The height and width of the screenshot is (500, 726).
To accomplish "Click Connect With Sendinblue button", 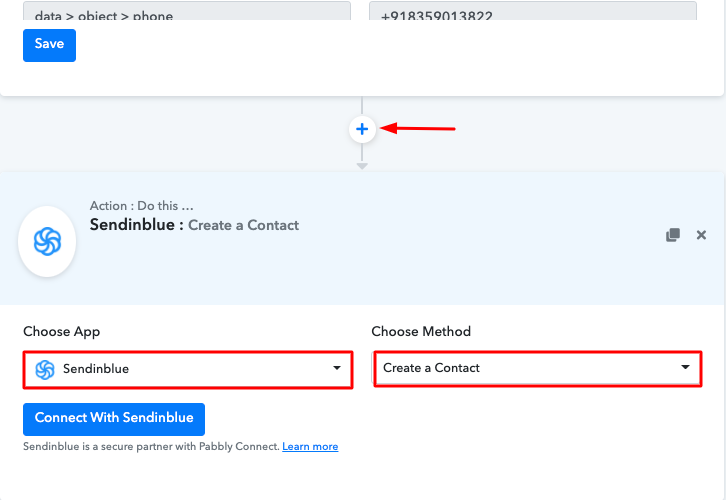I will click(114, 419).
